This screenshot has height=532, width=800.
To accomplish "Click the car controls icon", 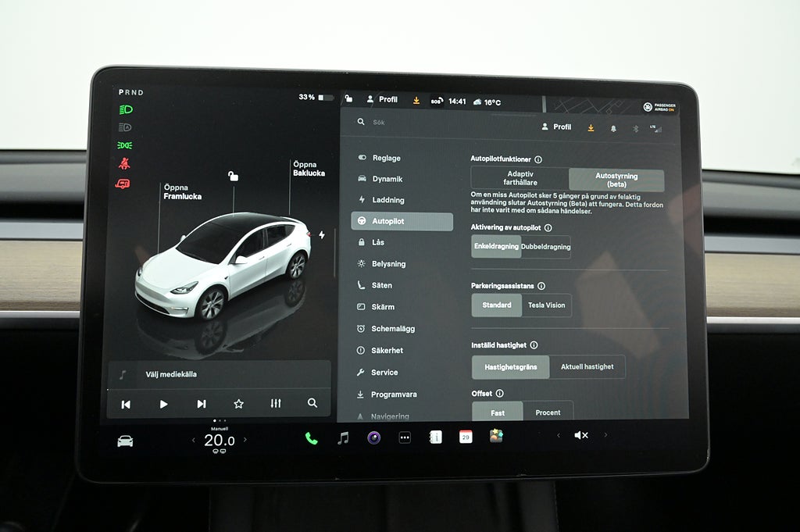I will [125, 441].
